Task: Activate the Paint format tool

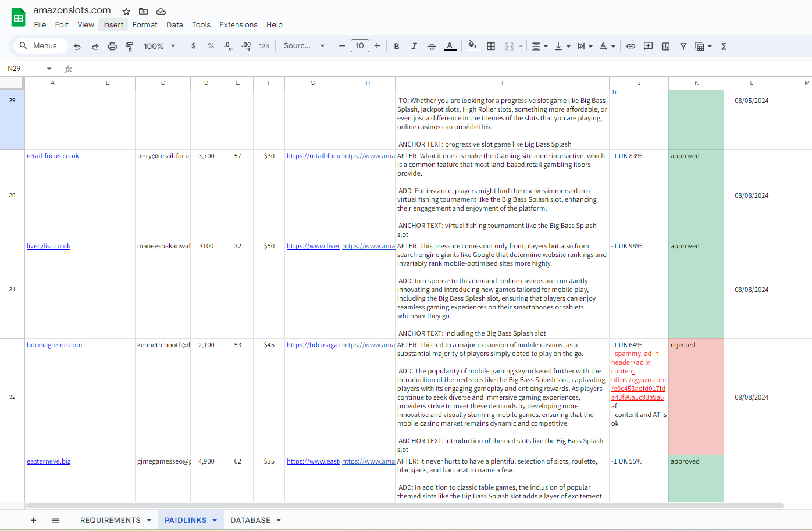Action: tap(129, 47)
